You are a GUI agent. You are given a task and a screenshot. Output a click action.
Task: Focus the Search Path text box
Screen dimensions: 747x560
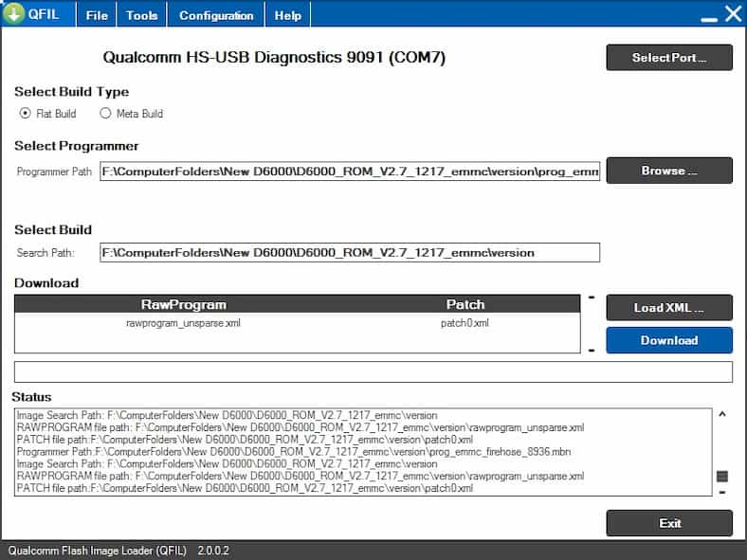[350, 252]
